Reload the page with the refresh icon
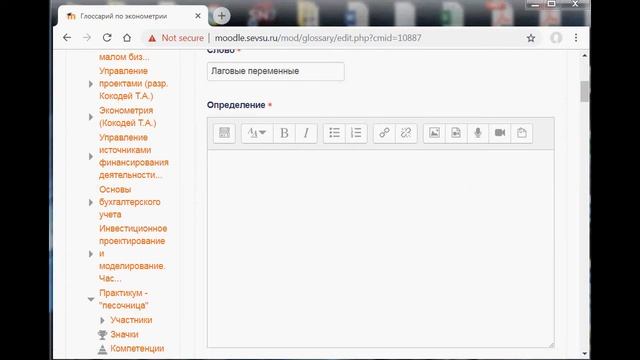The height and width of the screenshot is (360, 640). pyautogui.click(x=107, y=38)
